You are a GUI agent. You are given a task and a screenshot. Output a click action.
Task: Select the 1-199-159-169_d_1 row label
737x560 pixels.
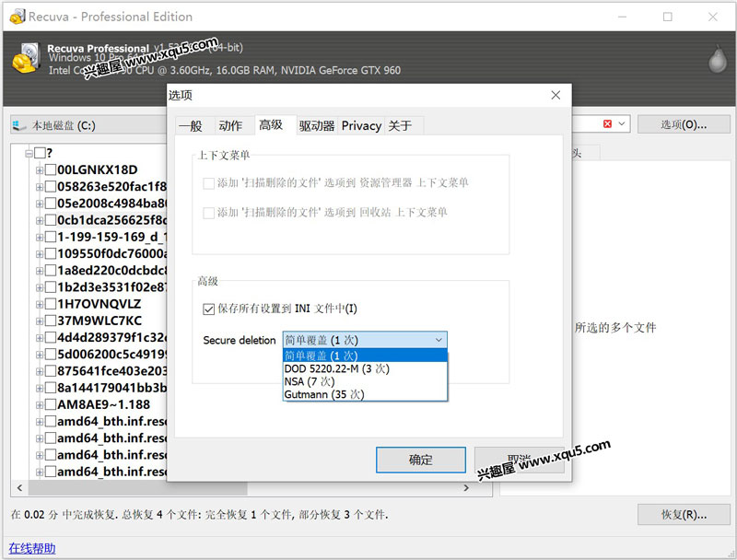pos(112,238)
